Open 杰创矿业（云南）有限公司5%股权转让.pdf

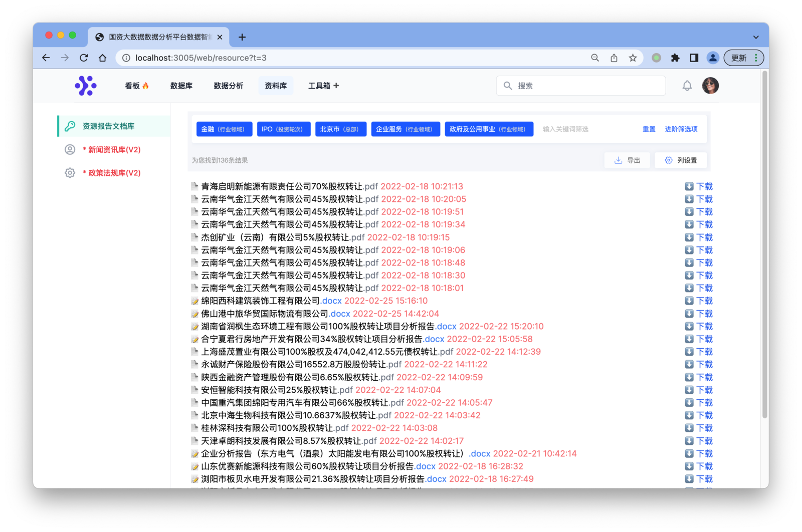(x=283, y=237)
